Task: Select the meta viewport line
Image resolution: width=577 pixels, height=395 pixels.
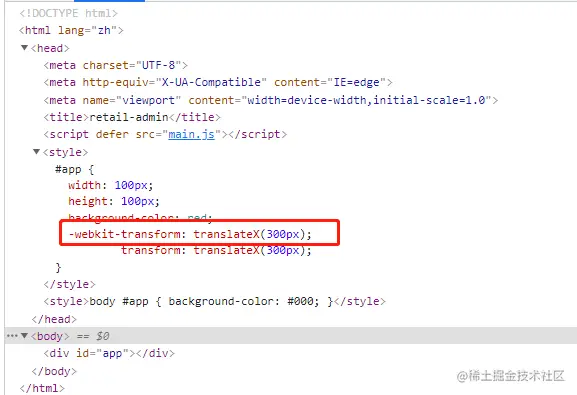Action: pyautogui.click(x=270, y=100)
